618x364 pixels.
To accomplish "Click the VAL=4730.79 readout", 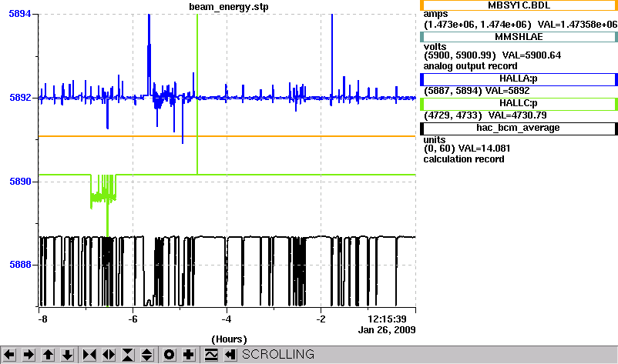I will pyautogui.click(x=518, y=115).
